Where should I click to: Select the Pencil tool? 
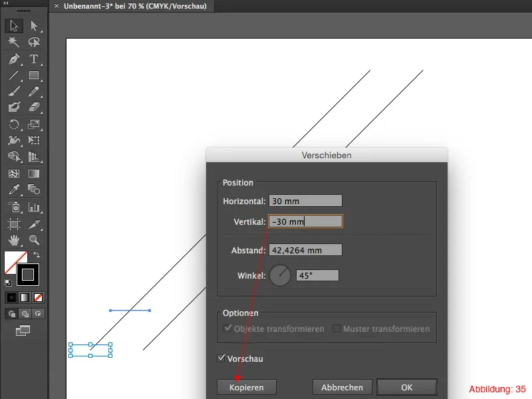(34, 91)
